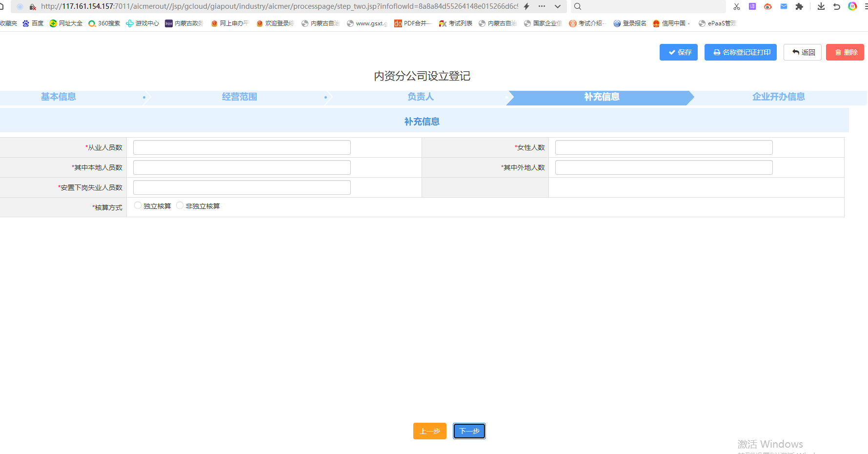Open the browser downloads icon
Viewport: 868px width, 454px height.
point(821,6)
